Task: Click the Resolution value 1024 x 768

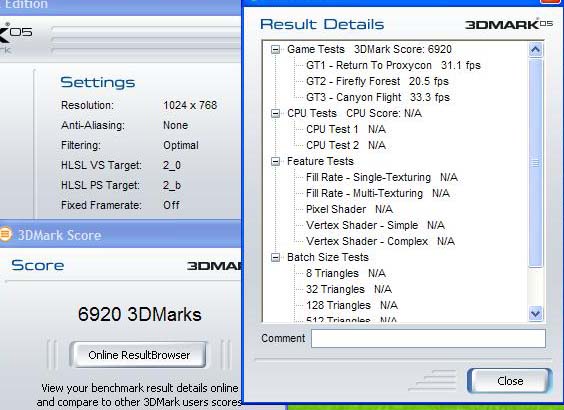Action: point(190,105)
